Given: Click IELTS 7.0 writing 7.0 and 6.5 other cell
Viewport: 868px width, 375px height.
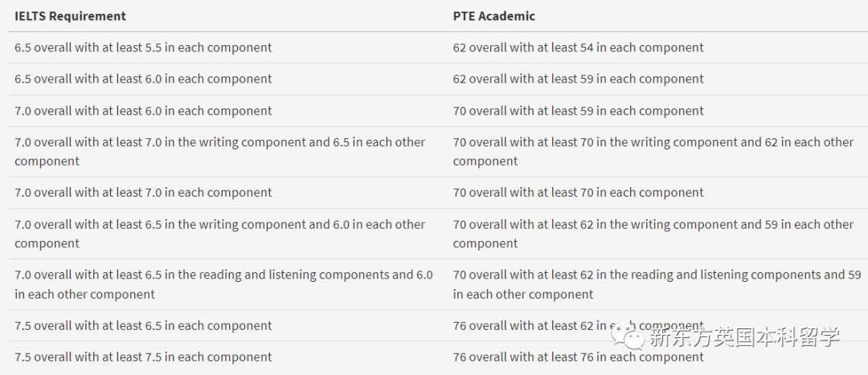Looking at the screenshot, I should point(219,152).
